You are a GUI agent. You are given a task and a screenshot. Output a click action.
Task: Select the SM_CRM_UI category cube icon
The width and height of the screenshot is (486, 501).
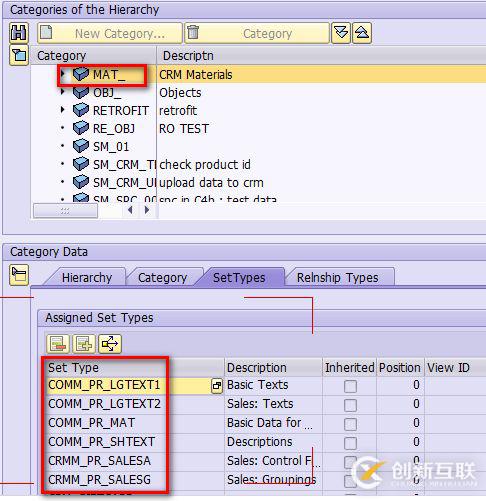coord(80,182)
